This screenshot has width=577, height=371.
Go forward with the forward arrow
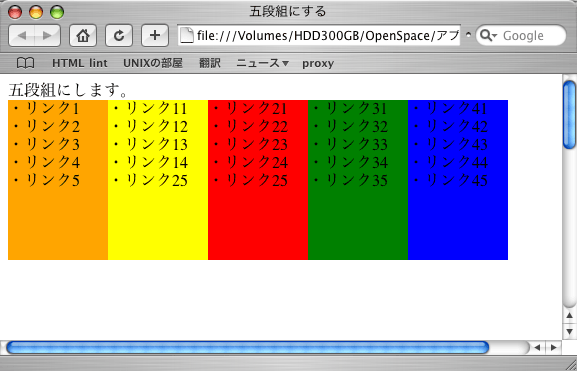point(47,36)
